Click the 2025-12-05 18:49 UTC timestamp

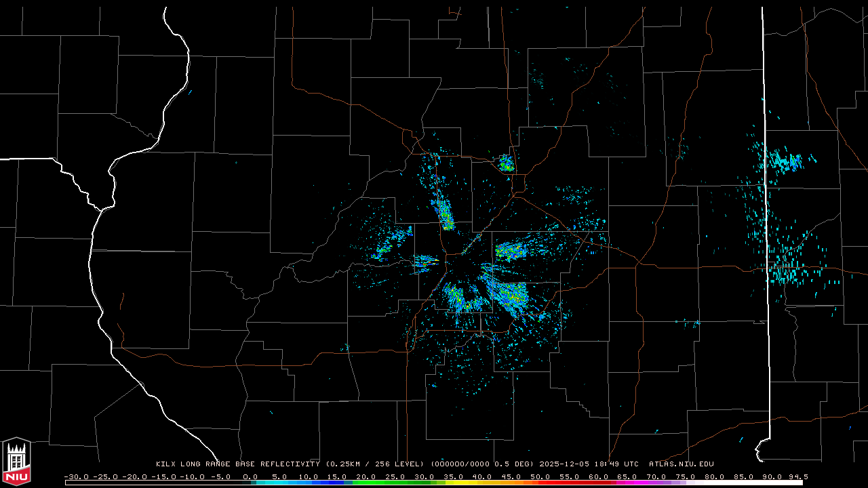[589, 464]
